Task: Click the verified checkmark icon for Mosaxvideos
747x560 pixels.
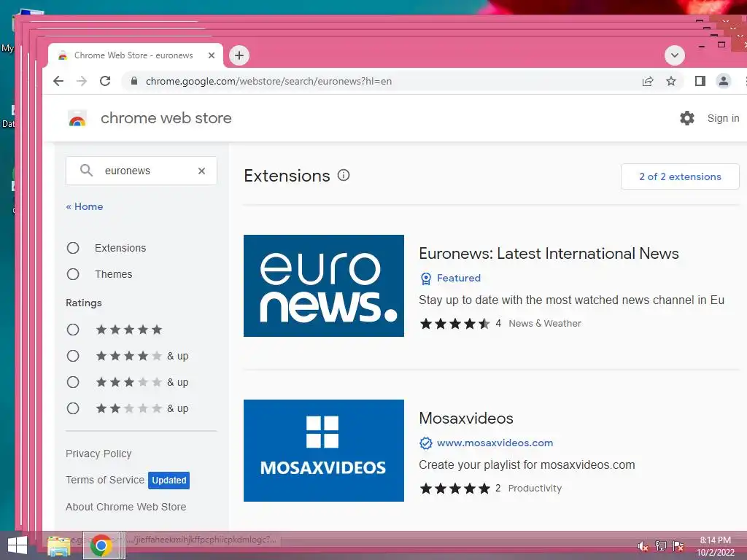Action: 426,443
